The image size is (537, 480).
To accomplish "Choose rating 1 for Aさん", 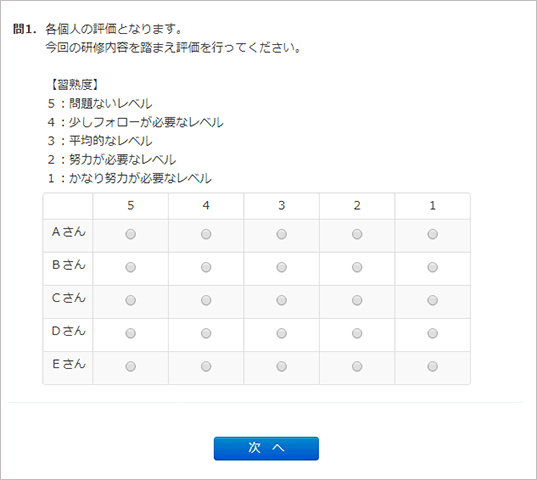I will click(433, 234).
